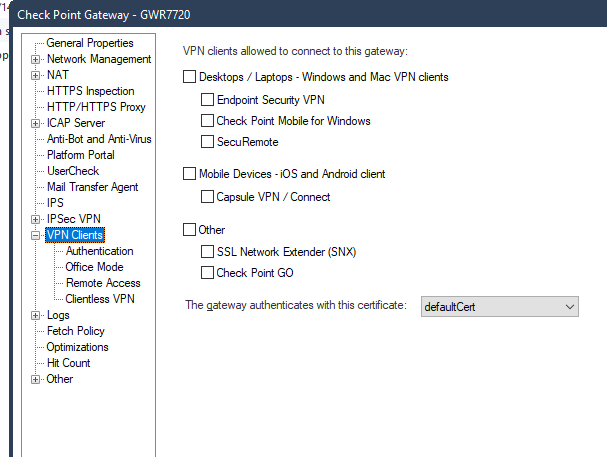Select Other at the tree bottom
The image size is (607, 457).
[x=60, y=379]
